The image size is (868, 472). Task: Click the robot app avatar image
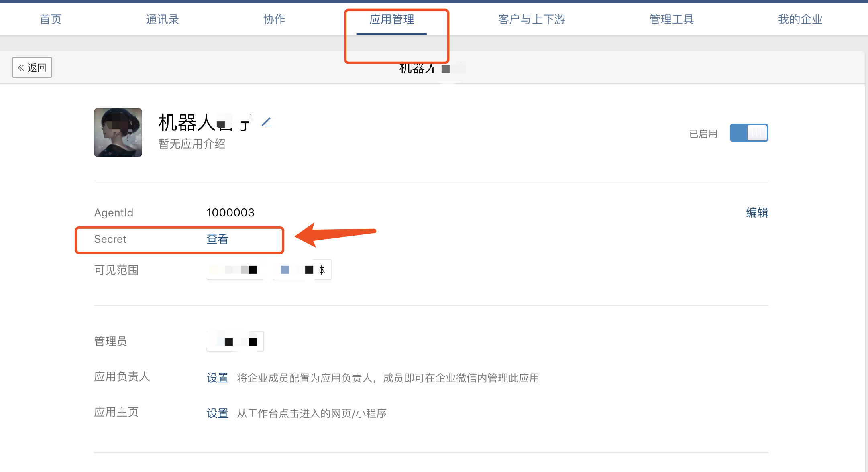118,132
